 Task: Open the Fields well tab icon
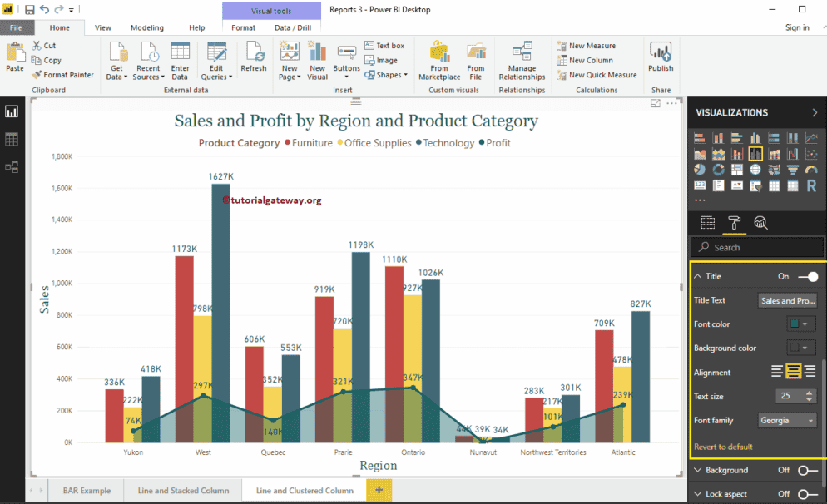click(x=708, y=223)
